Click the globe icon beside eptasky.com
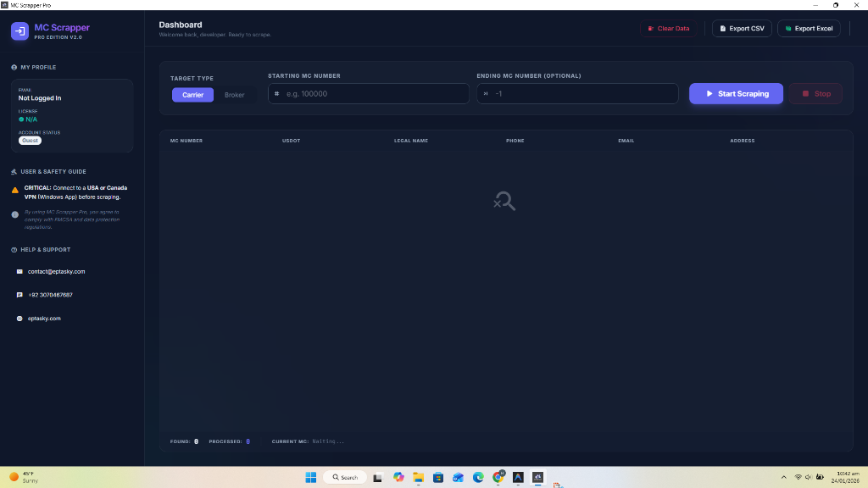This screenshot has width=868, height=488. tap(19, 319)
